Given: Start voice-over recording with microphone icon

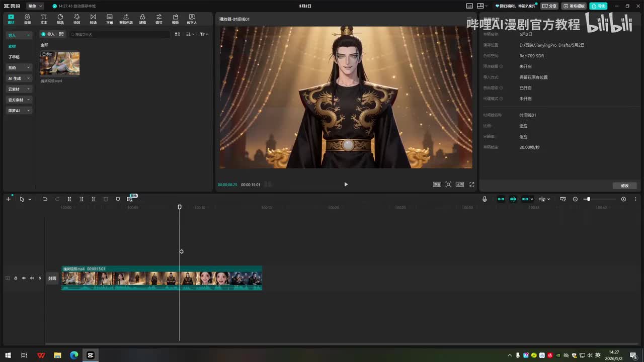Looking at the screenshot, I should [x=485, y=199].
